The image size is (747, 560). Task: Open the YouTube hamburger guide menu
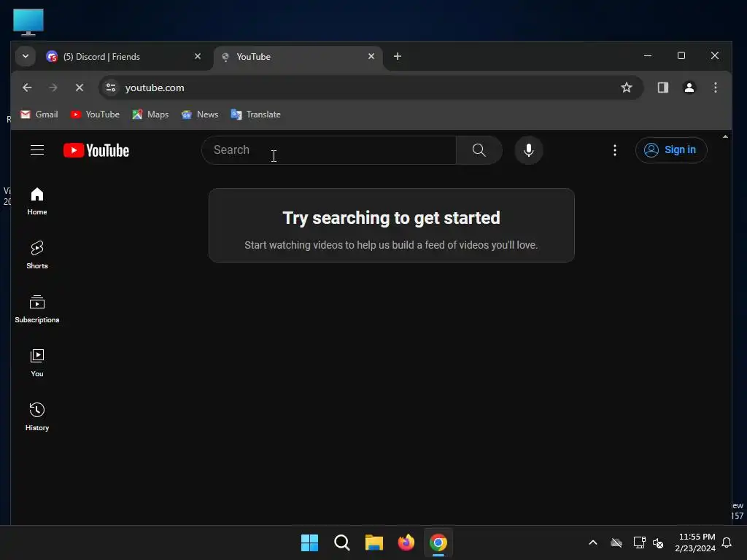click(37, 150)
